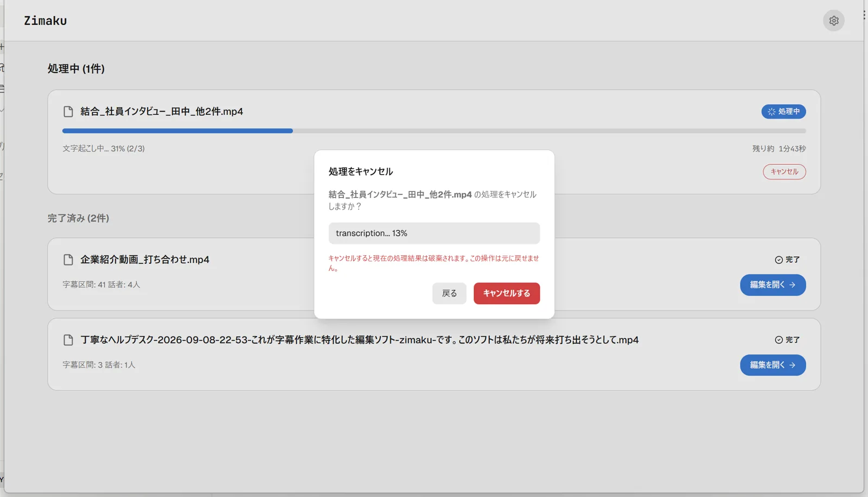Click 残り約 1分43秒 remaining time
This screenshot has height=497, width=868.
click(x=779, y=149)
